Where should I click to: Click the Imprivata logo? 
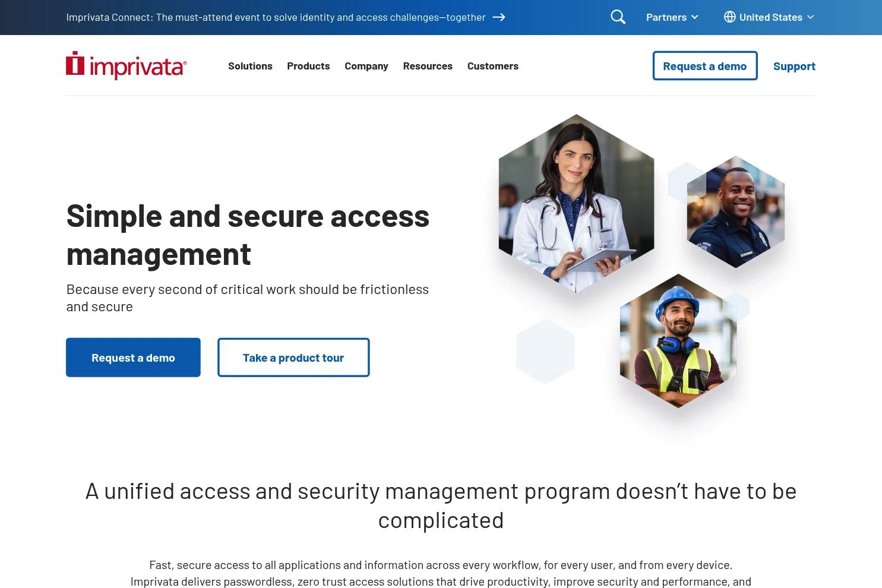tap(127, 65)
